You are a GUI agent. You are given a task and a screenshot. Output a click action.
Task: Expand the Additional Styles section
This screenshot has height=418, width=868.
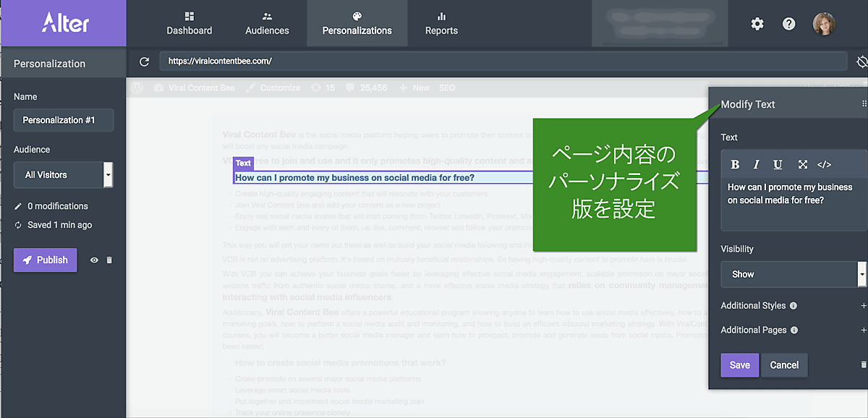863,306
